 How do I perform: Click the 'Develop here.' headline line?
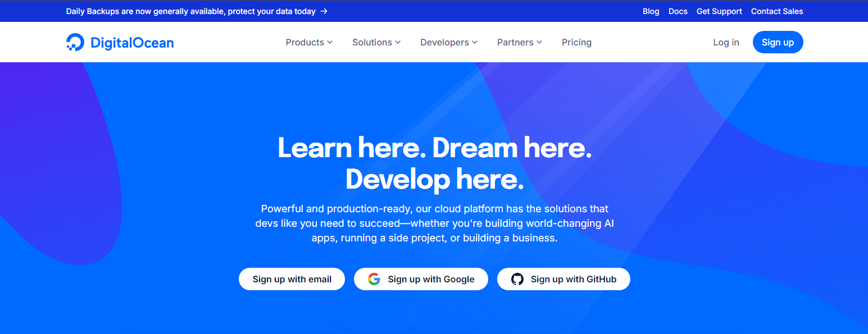[434, 179]
